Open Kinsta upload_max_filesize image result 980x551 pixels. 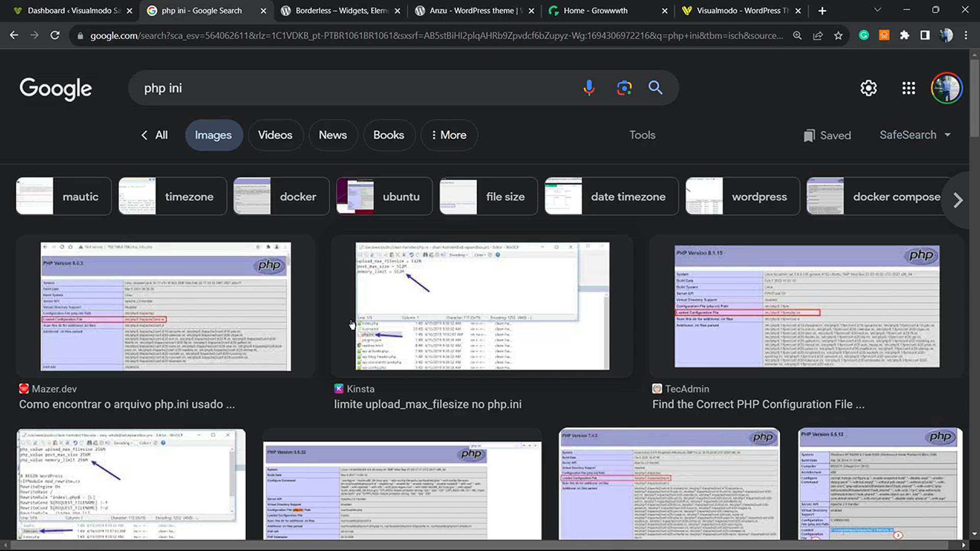482,306
